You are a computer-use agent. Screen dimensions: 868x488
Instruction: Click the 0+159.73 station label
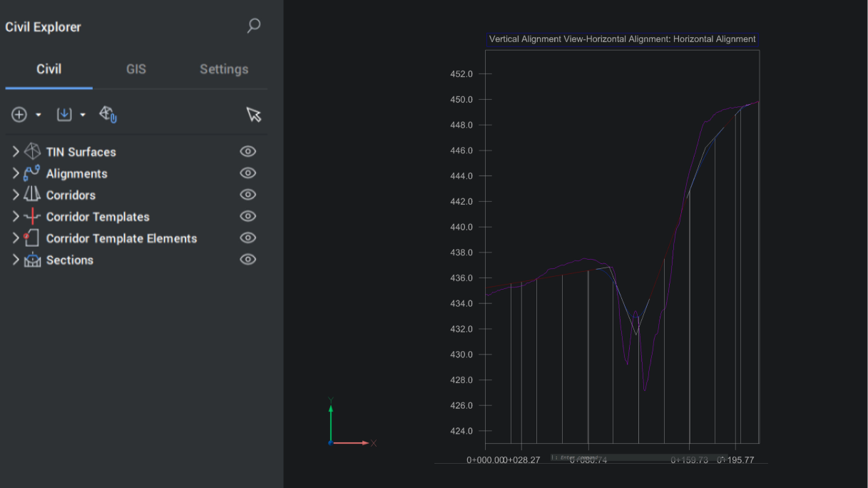pyautogui.click(x=690, y=460)
